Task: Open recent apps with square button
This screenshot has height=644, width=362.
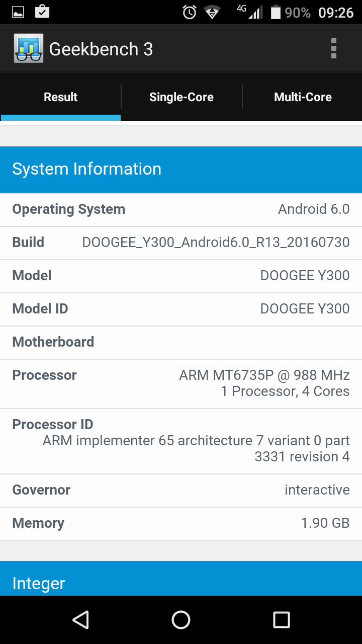Action: pos(281,620)
